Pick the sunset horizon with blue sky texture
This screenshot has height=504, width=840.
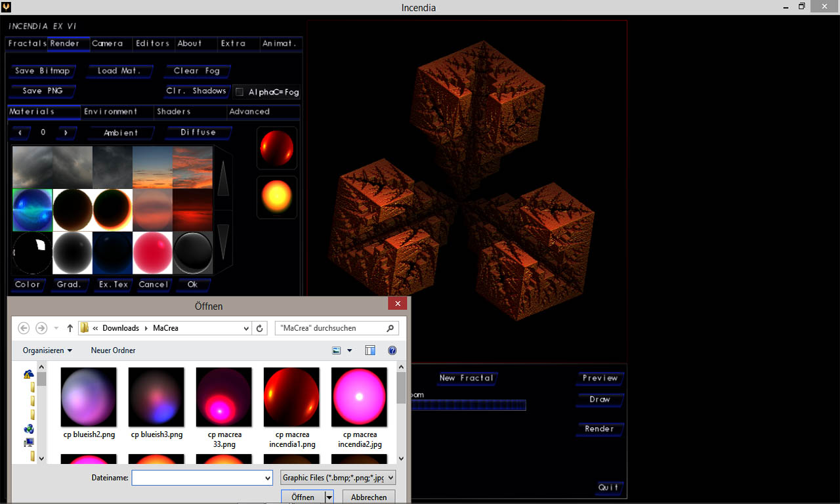pos(152,167)
